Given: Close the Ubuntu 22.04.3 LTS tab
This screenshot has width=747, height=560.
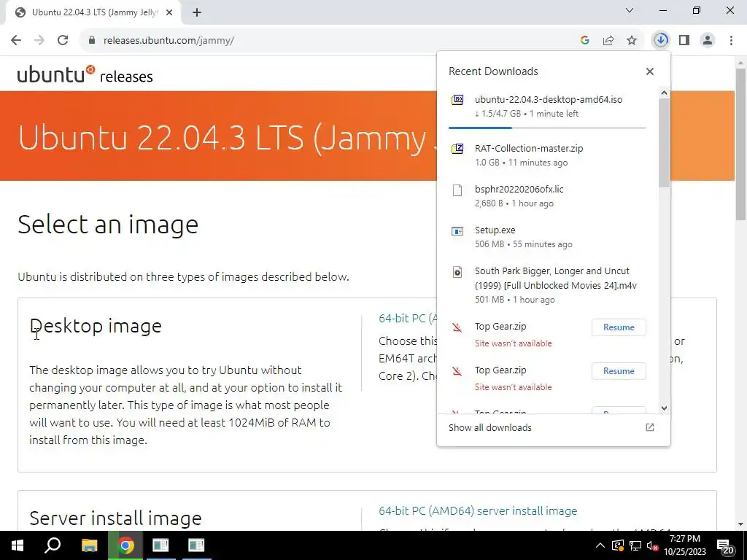Looking at the screenshot, I should [x=169, y=13].
